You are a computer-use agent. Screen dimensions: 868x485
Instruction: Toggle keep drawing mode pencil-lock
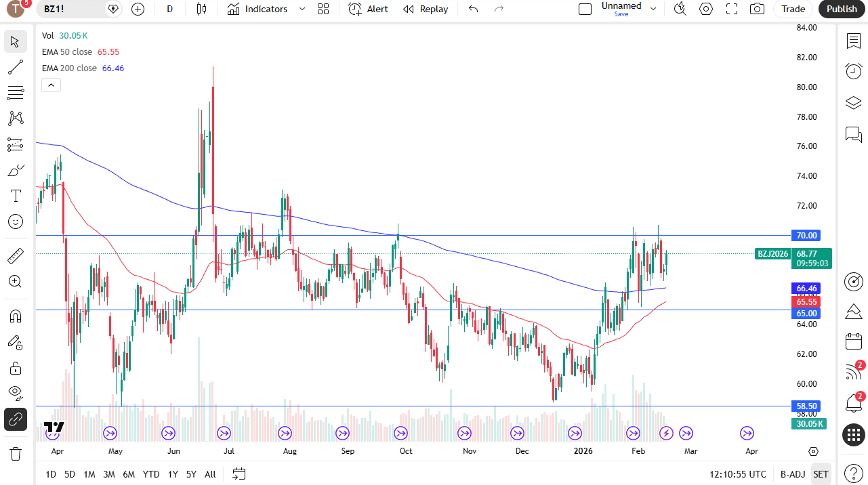(16, 342)
